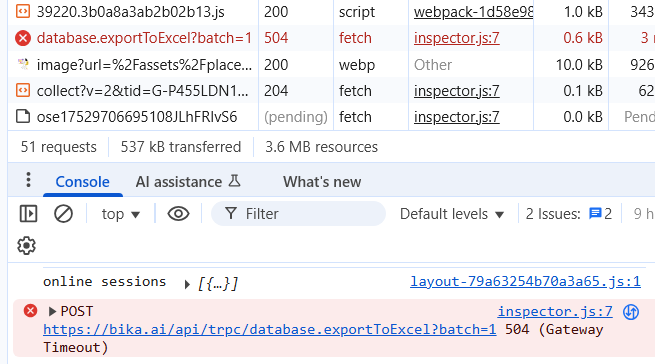Click the 537 kB transferred summary
The width and height of the screenshot is (655, 364).
coord(181,147)
